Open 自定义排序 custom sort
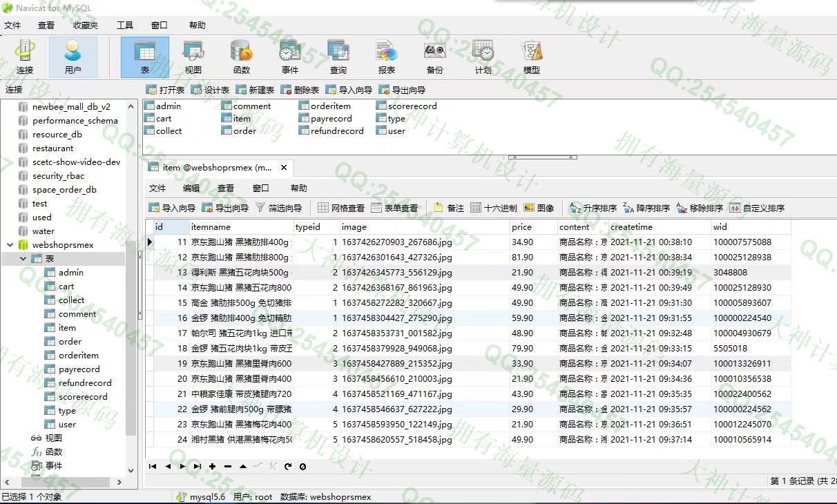This screenshot has width=837, height=504. click(x=757, y=208)
